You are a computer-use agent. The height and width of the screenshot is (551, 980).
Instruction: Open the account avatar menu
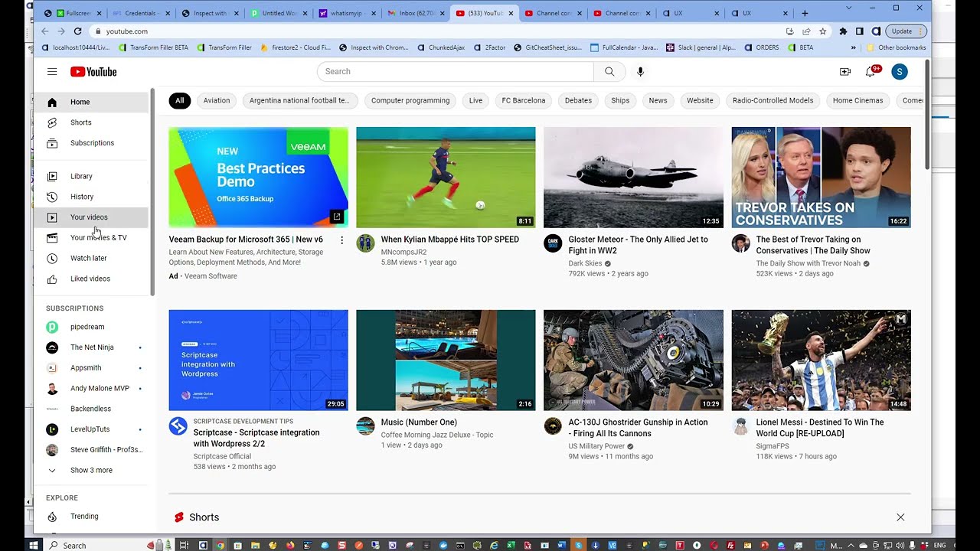coord(900,71)
